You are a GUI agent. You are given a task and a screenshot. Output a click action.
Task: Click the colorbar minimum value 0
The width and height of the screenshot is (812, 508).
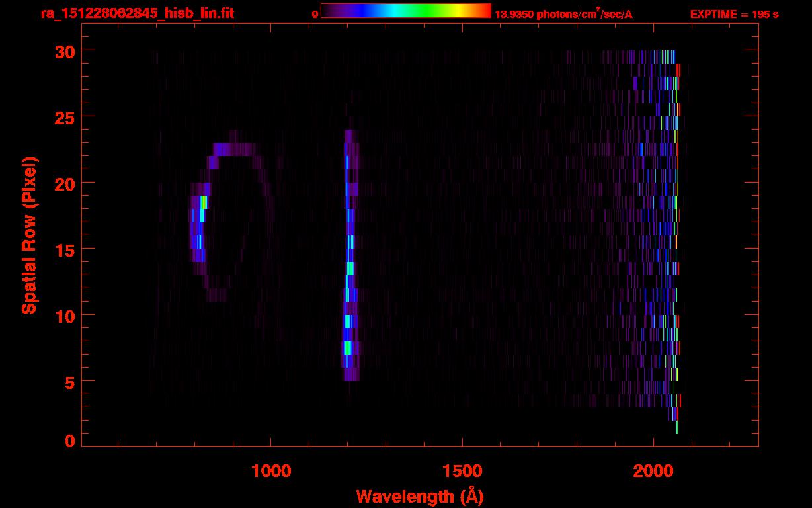(315, 14)
